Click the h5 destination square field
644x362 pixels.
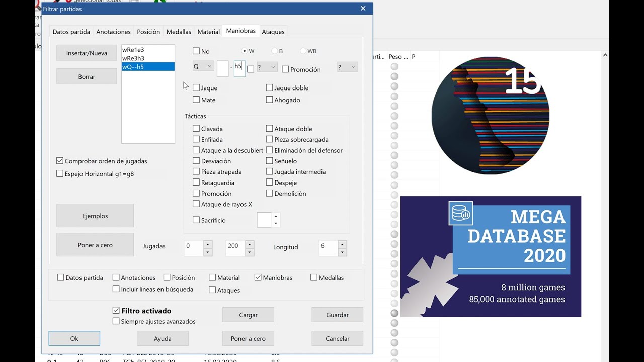point(239,69)
